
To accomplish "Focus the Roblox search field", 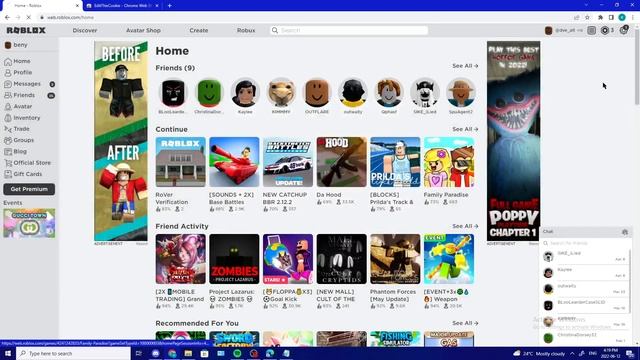I will click(349, 31).
